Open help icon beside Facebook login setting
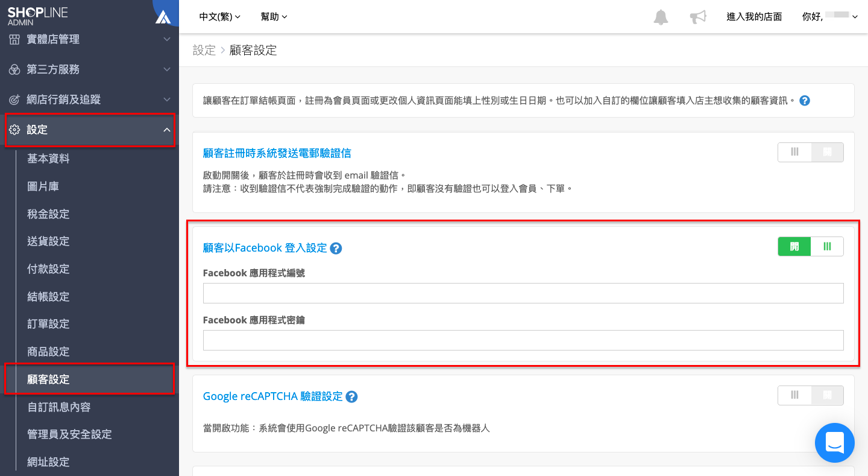The height and width of the screenshot is (476, 868). click(x=336, y=248)
